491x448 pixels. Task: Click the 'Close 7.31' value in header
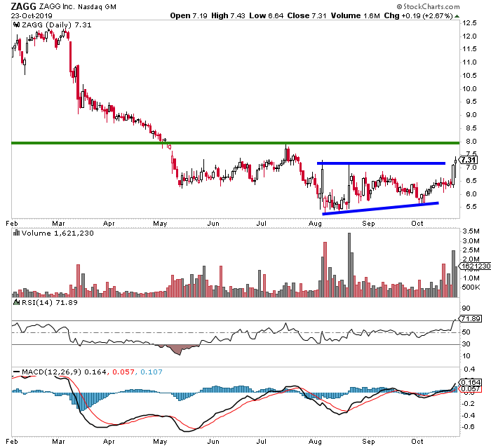pos(307,15)
